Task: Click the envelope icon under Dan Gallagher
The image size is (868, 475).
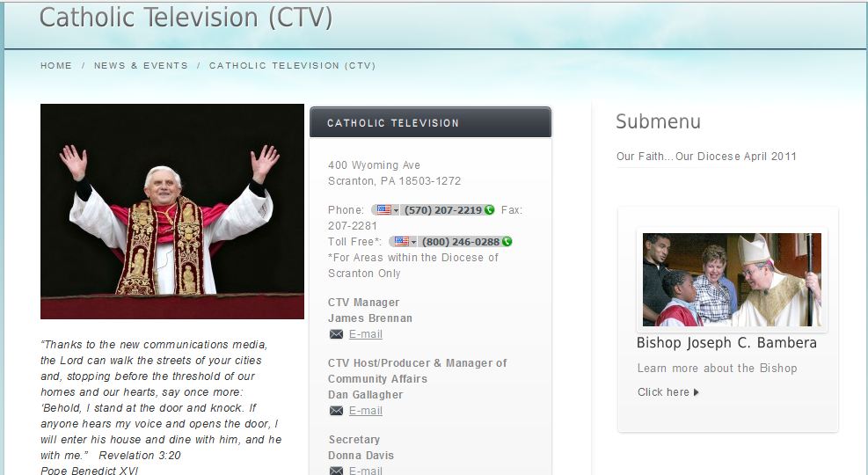Action: (x=336, y=410)
